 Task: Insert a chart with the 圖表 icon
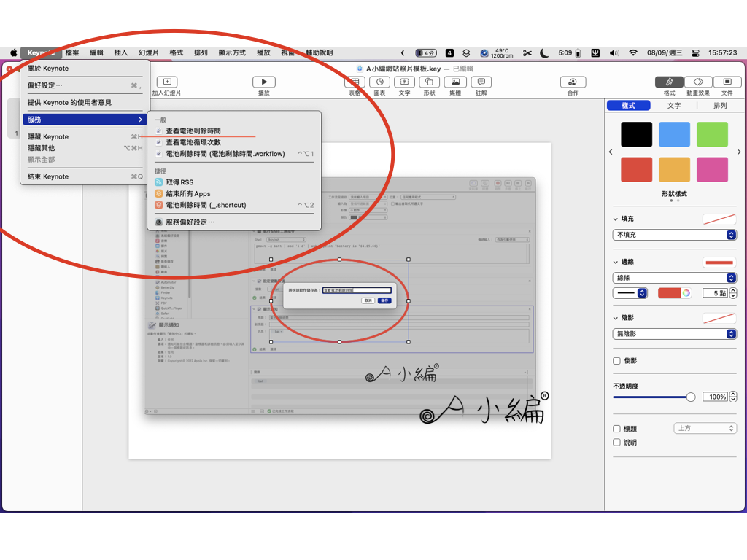379,82
